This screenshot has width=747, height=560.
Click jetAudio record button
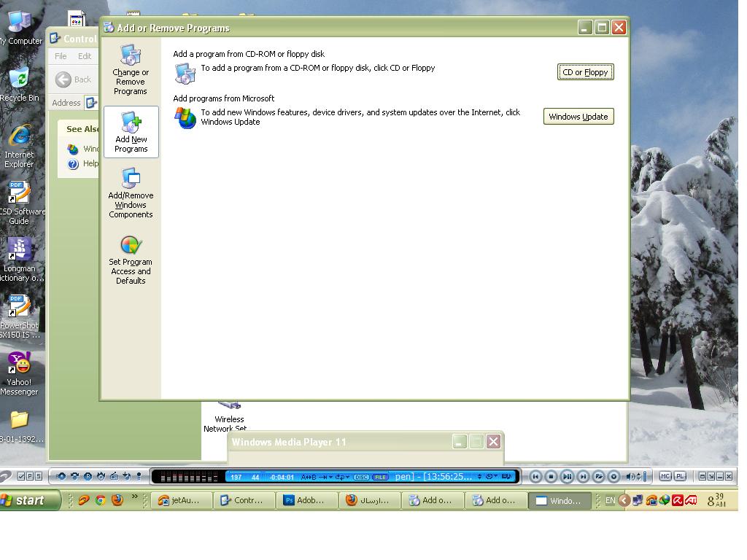coord(614,476)
